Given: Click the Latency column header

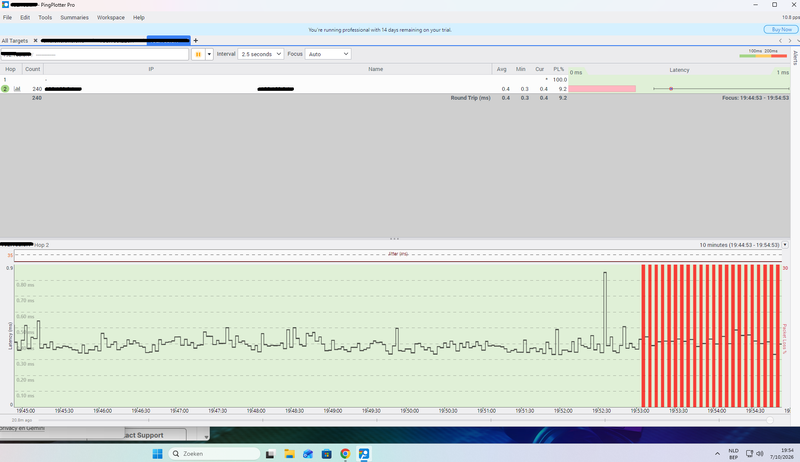Looking at the screenshot, I should pyautogui.click(x=679, y=70).
